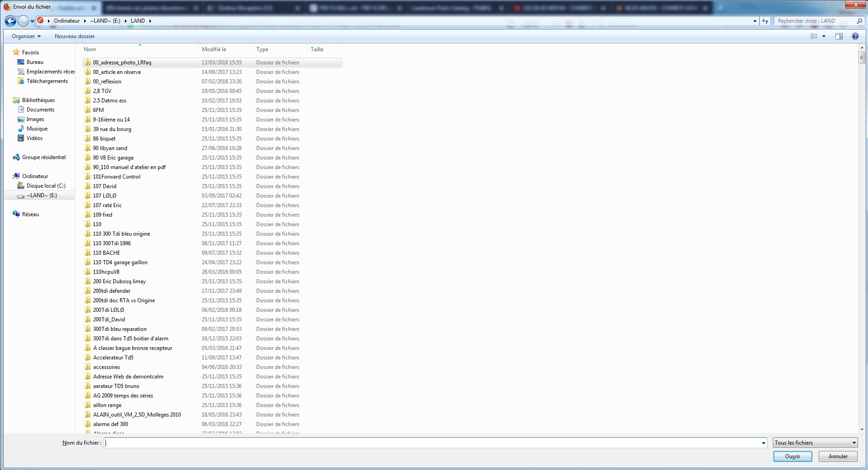Open the Organiser dropdown menu
868x470 pixels.
coord(26,36)
